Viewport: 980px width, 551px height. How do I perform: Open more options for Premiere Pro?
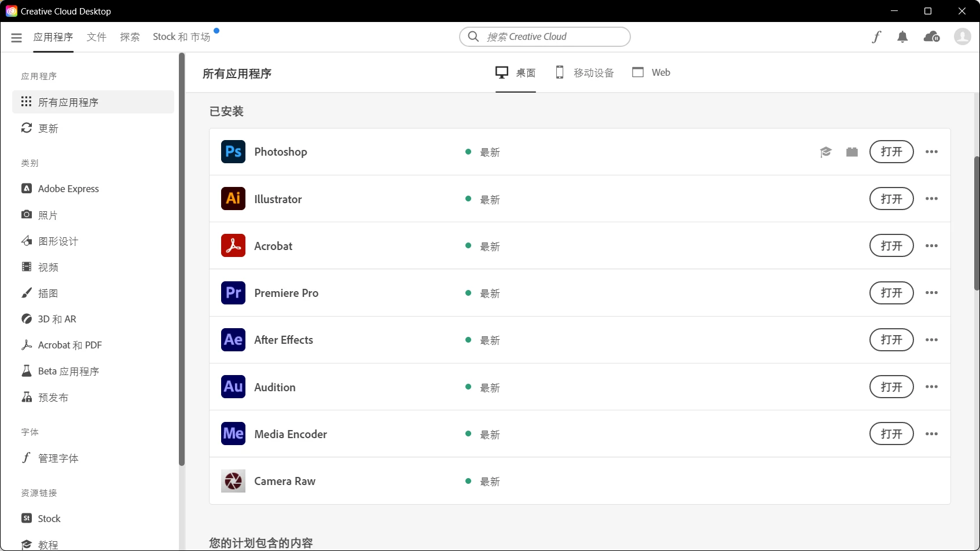click(931, 293)
